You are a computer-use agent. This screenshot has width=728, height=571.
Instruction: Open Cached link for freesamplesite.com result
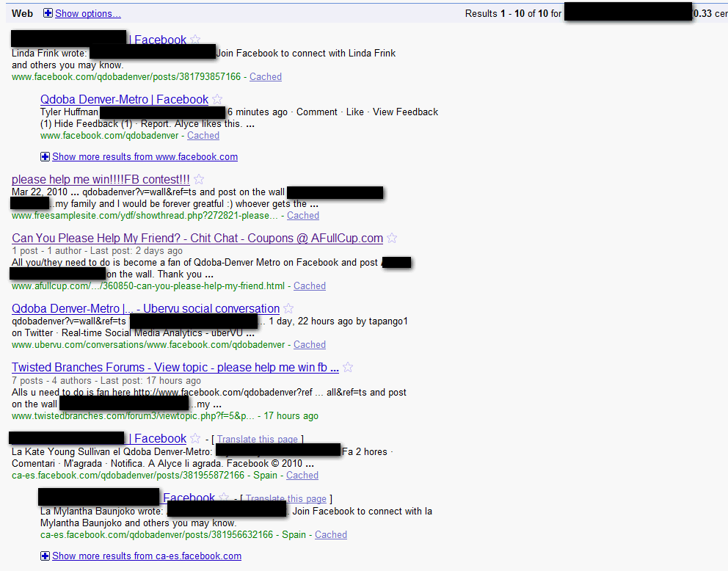point(302,215)
